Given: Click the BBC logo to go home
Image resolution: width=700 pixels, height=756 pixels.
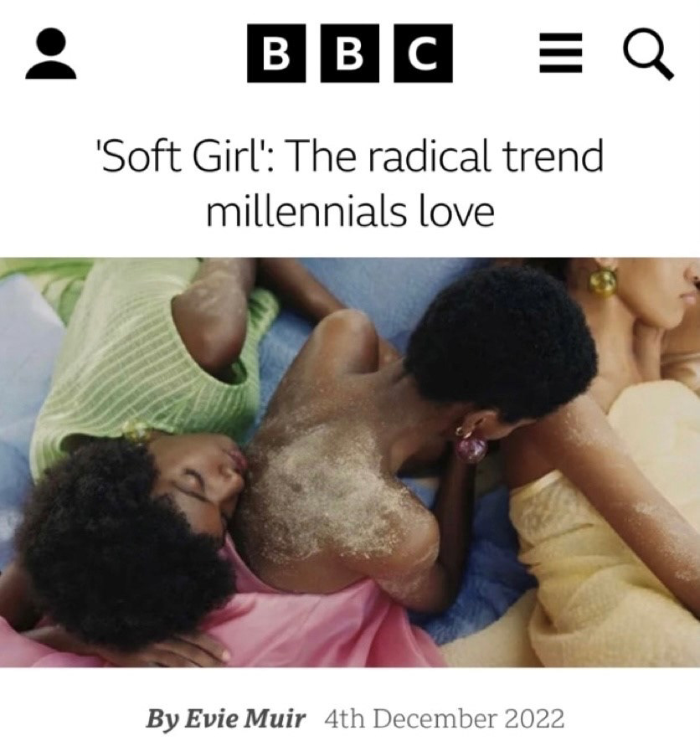Looking at the screenshot, I should point(349,53).
